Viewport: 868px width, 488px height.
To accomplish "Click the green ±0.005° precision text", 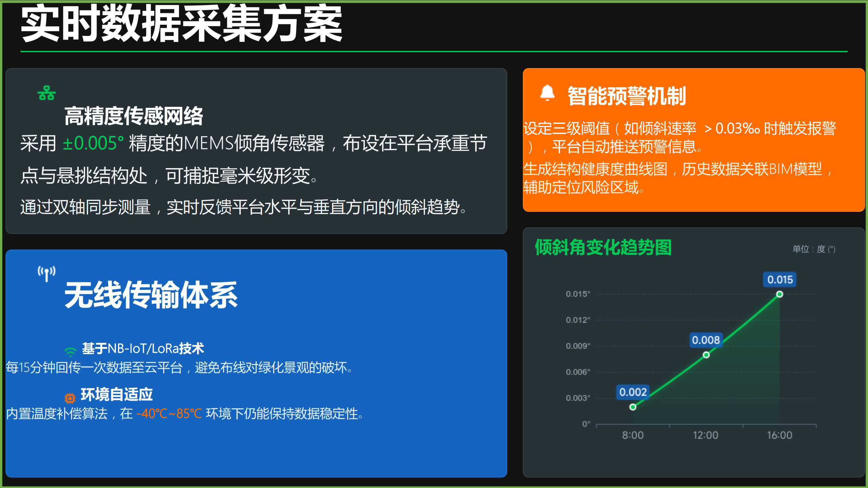I will coord(93,143).
